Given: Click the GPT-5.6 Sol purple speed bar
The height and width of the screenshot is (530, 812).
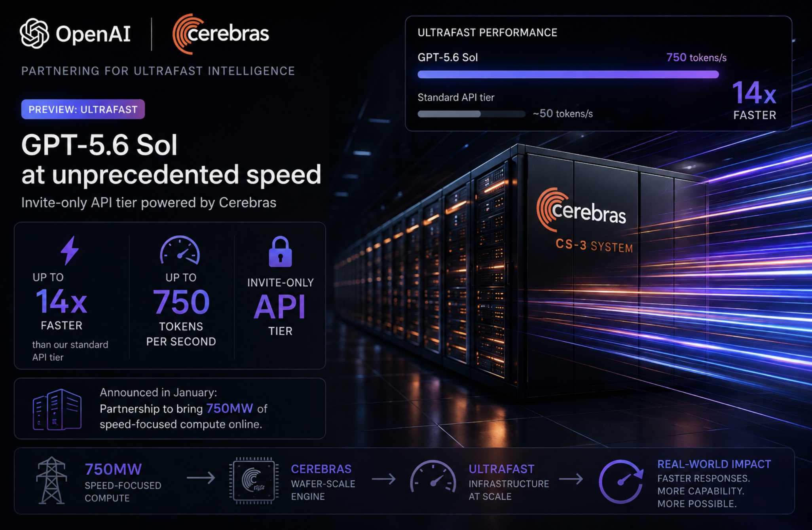Looking at the screenshot, I should click(568, 74).
